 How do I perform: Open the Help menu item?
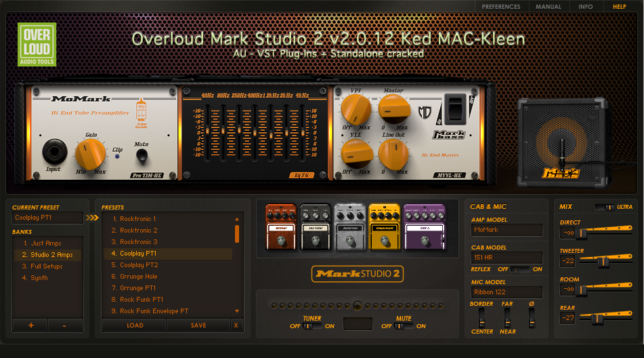coord(620,7)
